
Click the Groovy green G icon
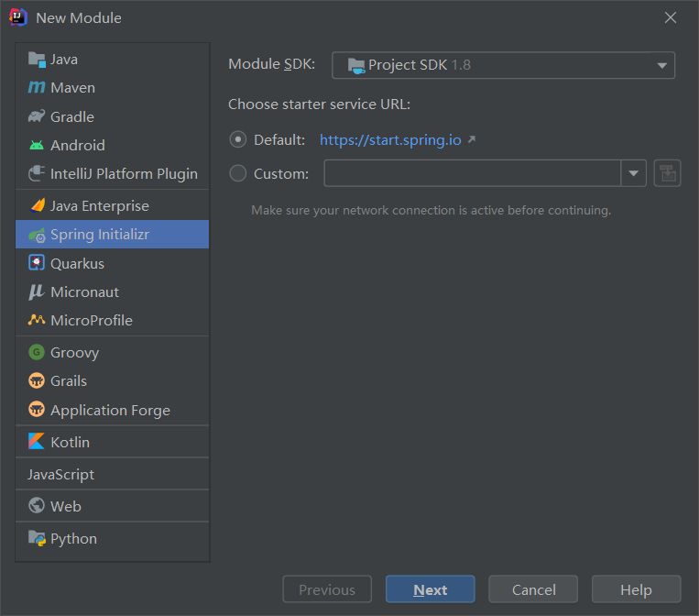tap(37, 352)
